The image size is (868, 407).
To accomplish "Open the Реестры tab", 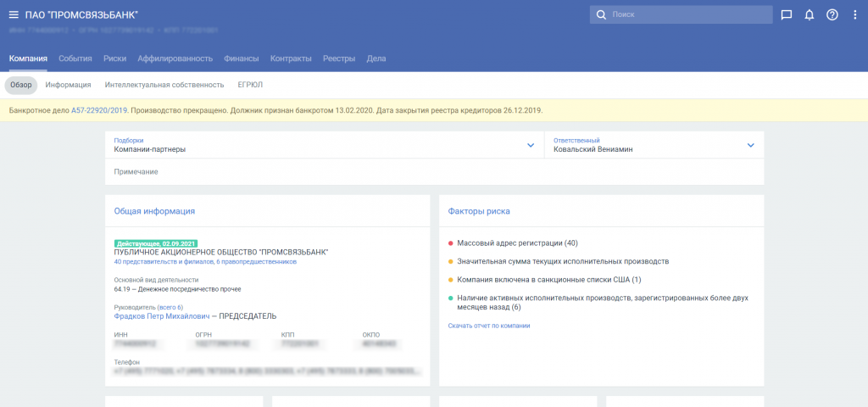I will pyautogui.click(x=339, y=59).
